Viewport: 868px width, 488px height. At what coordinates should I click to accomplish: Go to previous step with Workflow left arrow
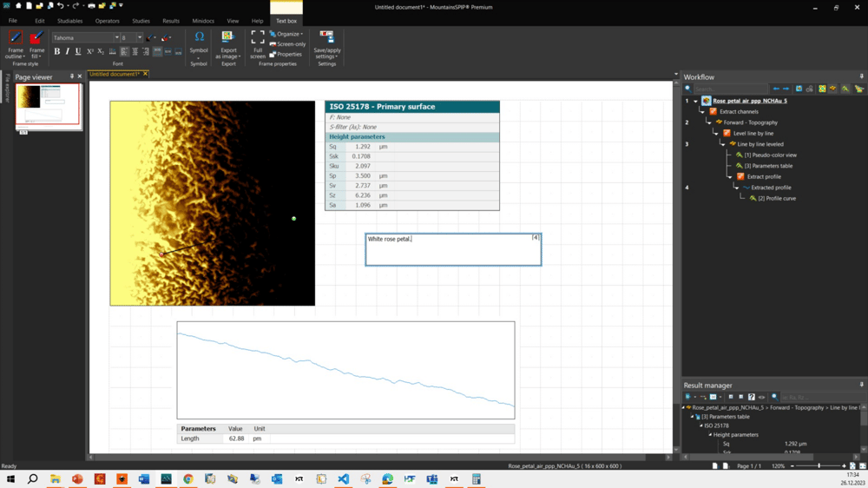776,89
